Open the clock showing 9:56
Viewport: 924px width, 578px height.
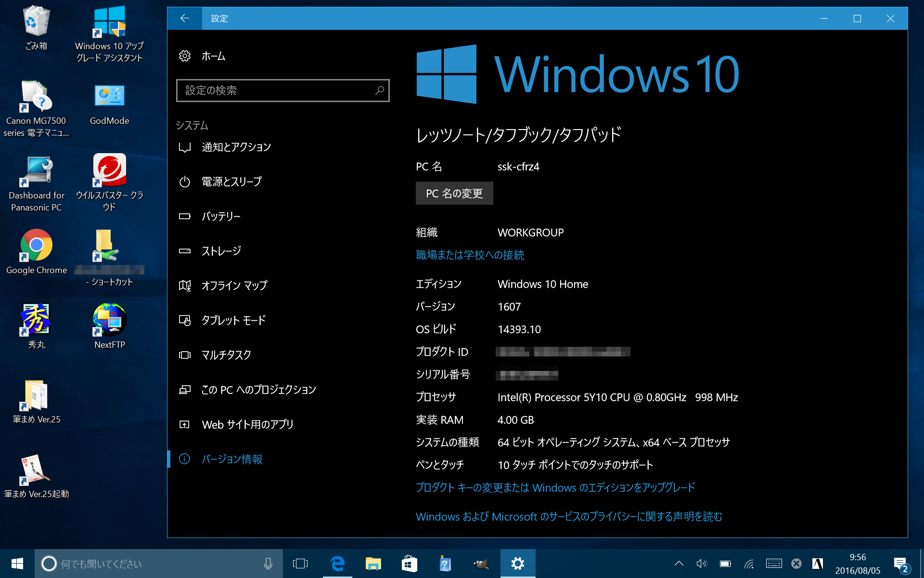pos(858,564)
